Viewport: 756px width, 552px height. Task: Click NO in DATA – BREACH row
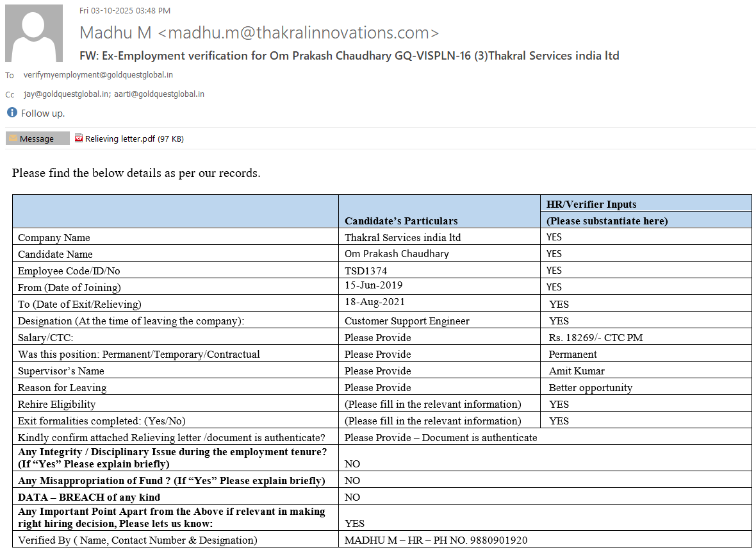(x=352, y=497)
